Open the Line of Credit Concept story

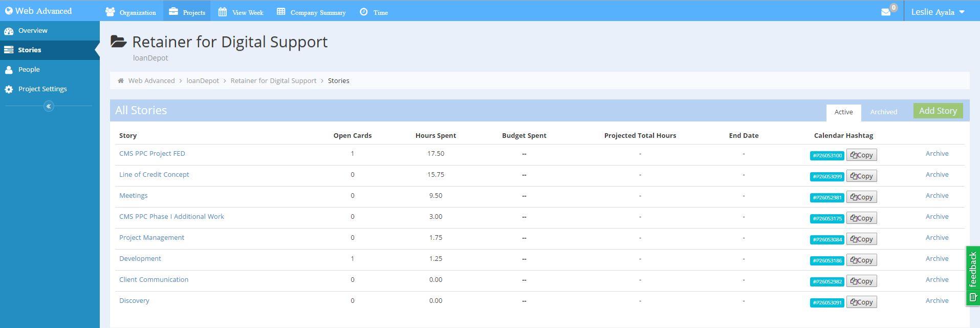click(154, 175)
